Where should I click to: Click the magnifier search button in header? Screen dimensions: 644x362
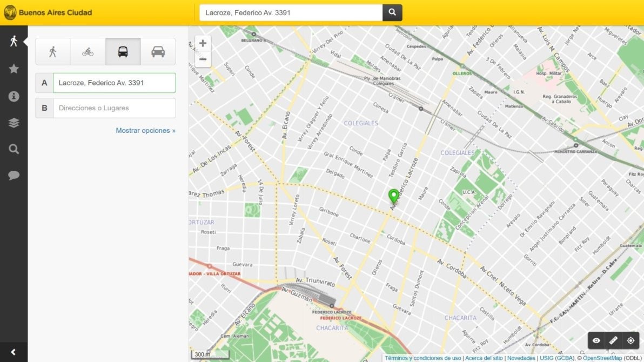click(x=392, y=12)
